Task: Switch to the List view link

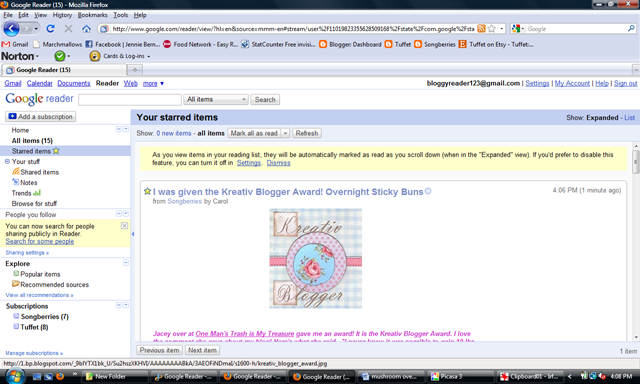Action: (x=629, y=118)
